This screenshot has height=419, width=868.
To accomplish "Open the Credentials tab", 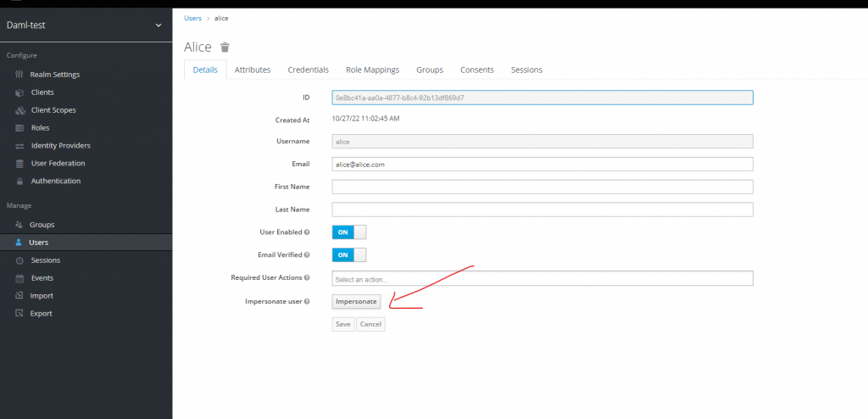I will pyautogui.click(x=309, y=70).
